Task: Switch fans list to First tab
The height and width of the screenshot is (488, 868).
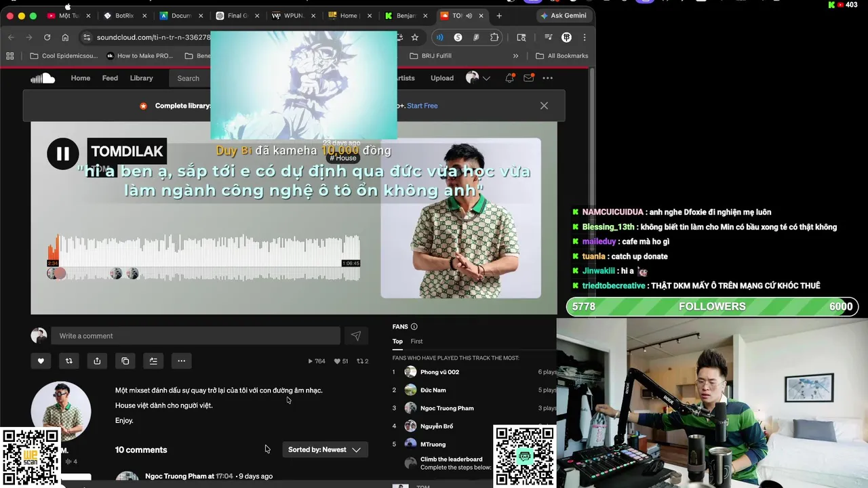Action: 416,342
